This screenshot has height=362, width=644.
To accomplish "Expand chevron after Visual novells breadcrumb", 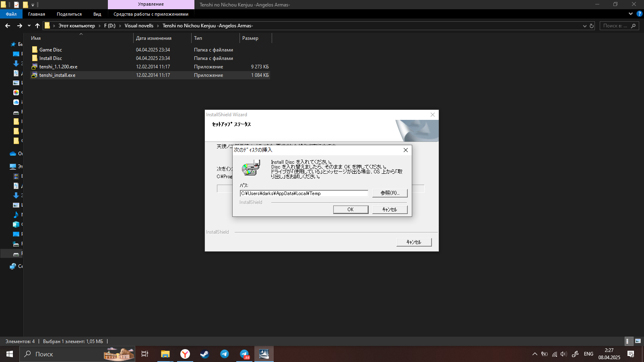I will [x=158, y=26].
